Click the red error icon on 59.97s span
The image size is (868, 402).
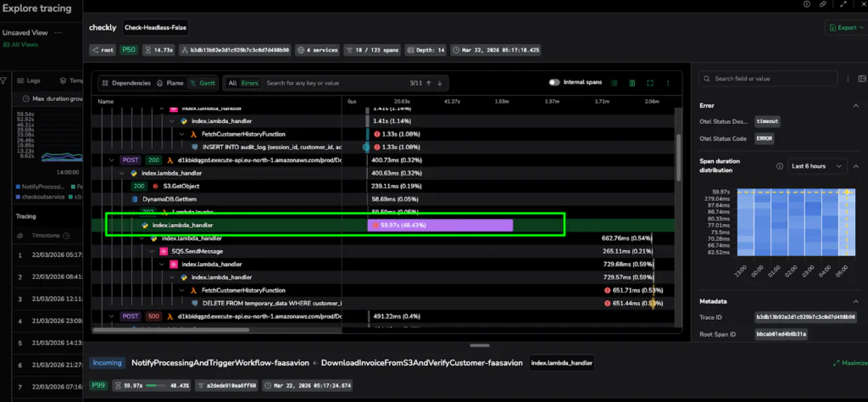tap(376, 225)
